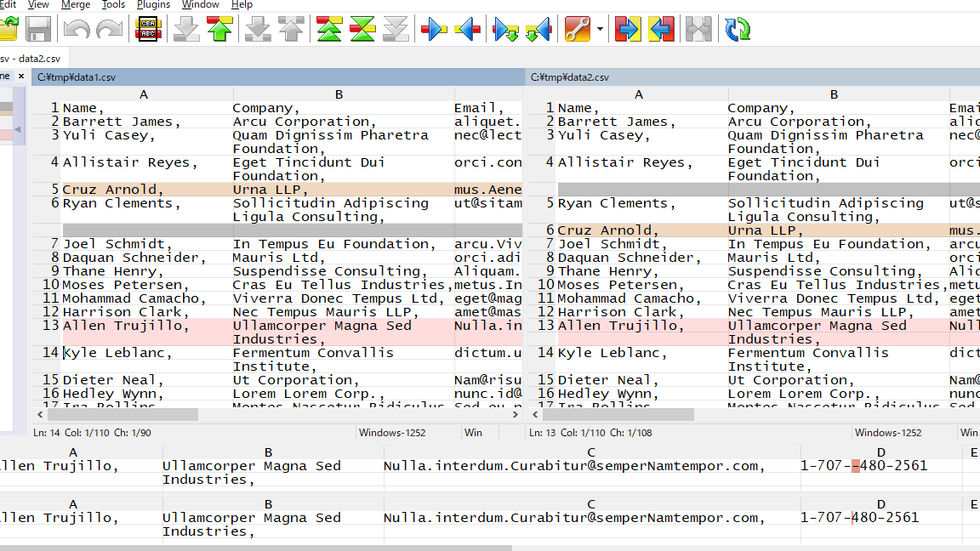Jump to next conflict icon

258,30
